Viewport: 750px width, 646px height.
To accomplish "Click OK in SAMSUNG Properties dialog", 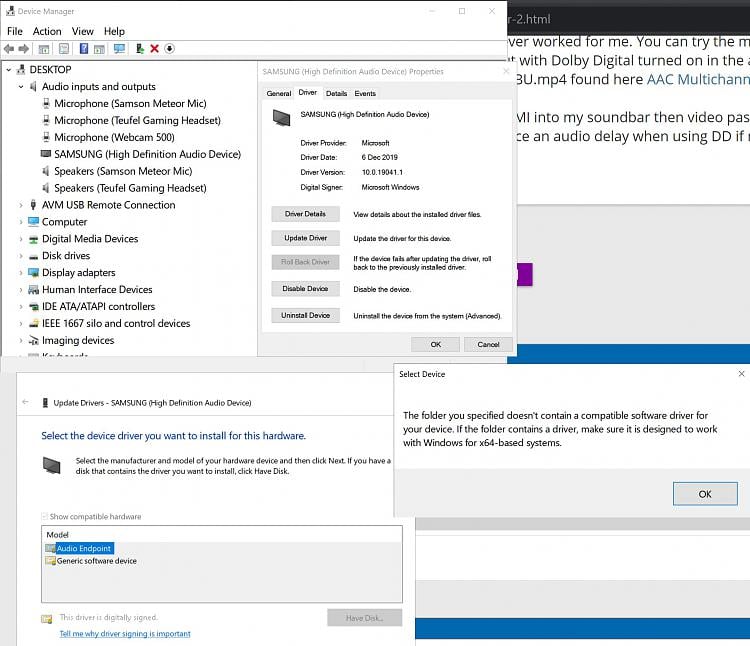I will tap(435, 344).
